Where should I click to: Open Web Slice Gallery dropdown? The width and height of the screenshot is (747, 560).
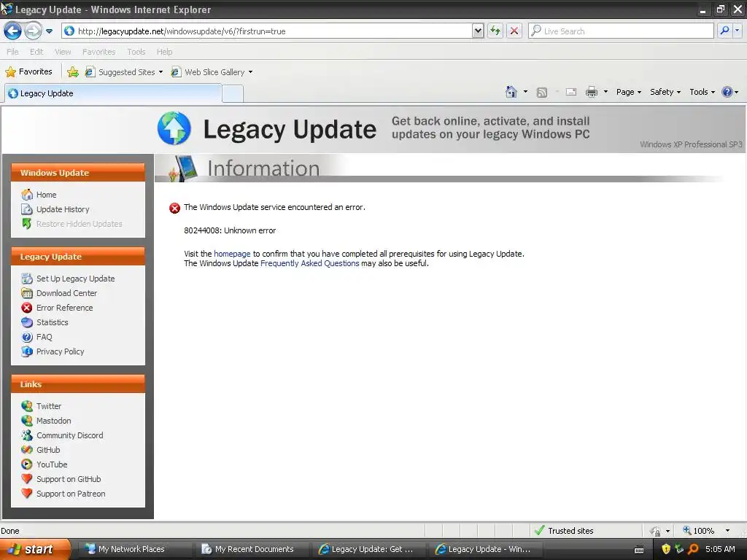click(x=212, y=72)
